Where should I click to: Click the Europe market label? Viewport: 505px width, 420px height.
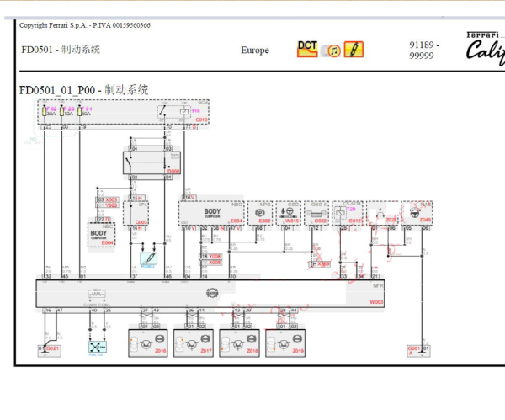(x=255, y=51)
